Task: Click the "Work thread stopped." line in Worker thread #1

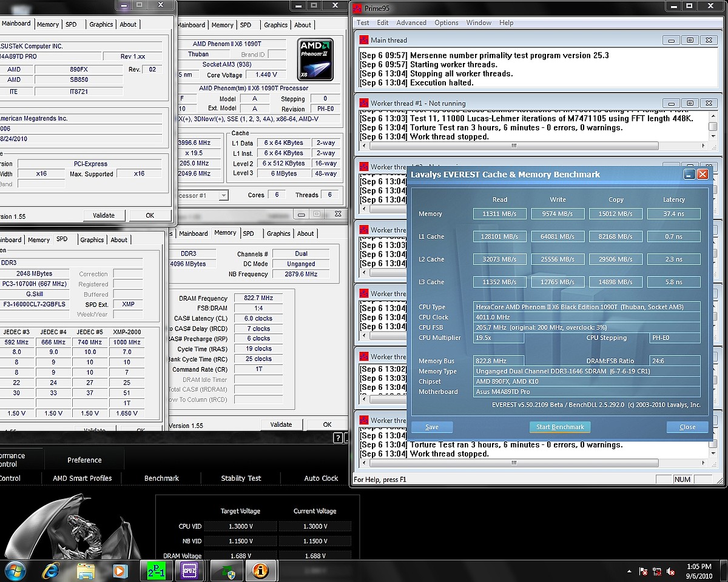Action: point(424,137)
